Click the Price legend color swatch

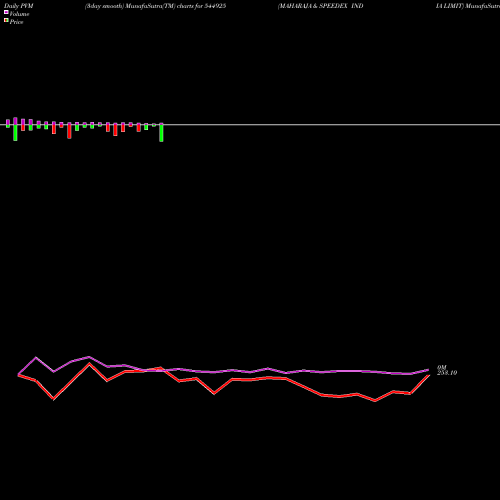pyautogui.click(x=6, y=20)
